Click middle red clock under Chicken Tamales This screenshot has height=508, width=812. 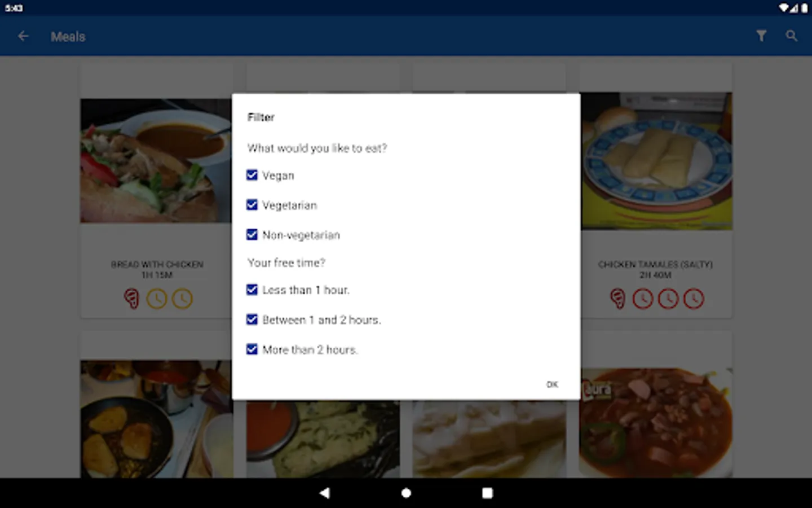668,299
